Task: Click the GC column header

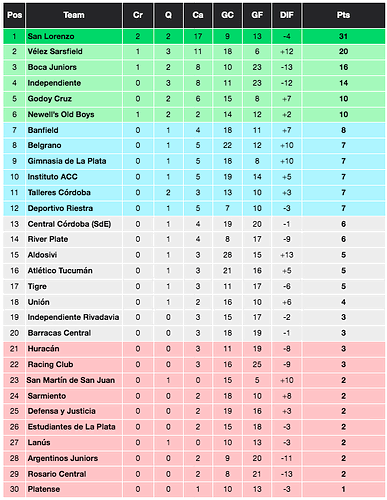Action: click(227, 15)
